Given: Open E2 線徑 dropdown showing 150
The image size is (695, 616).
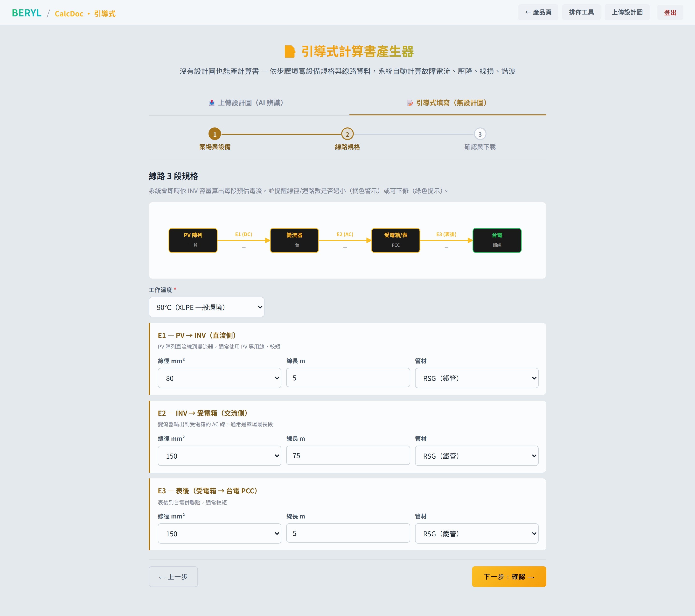Looking at the screenshot, I should [219, 456].
